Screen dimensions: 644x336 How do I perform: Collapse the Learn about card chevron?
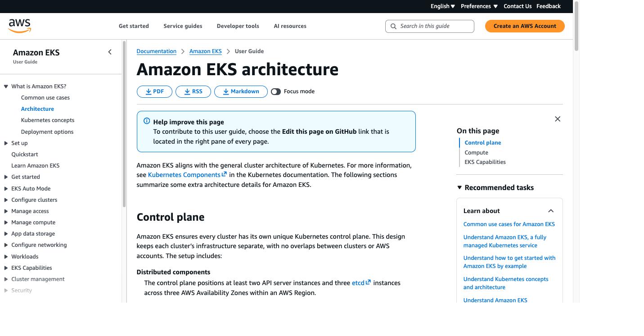pyautogui.click(x=551, y=211)
